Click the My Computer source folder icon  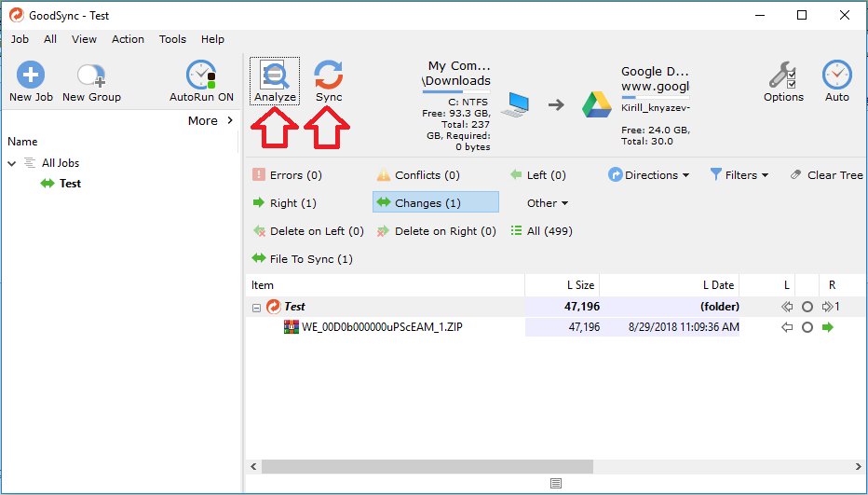[515, 104]
